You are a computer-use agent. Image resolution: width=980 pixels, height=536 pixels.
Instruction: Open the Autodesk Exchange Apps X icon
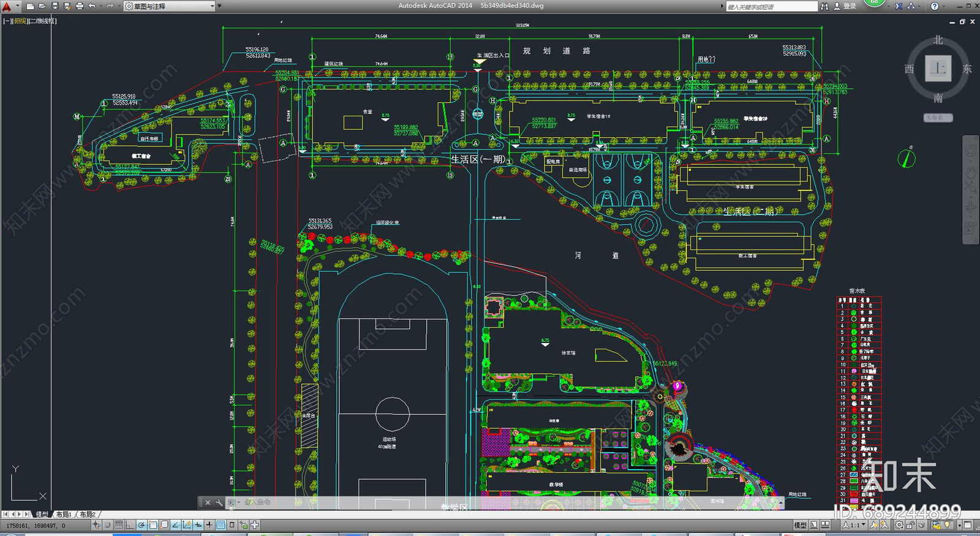[899, 6]
